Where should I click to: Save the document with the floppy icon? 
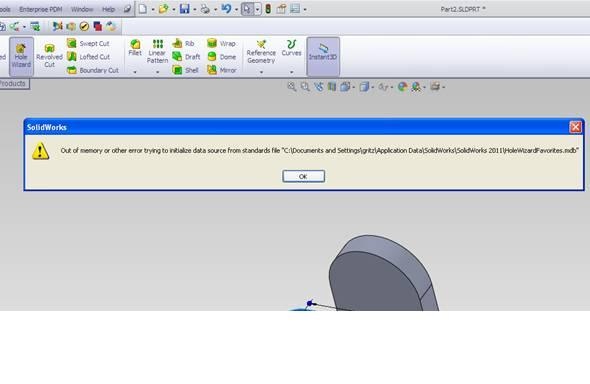(184, 9)
